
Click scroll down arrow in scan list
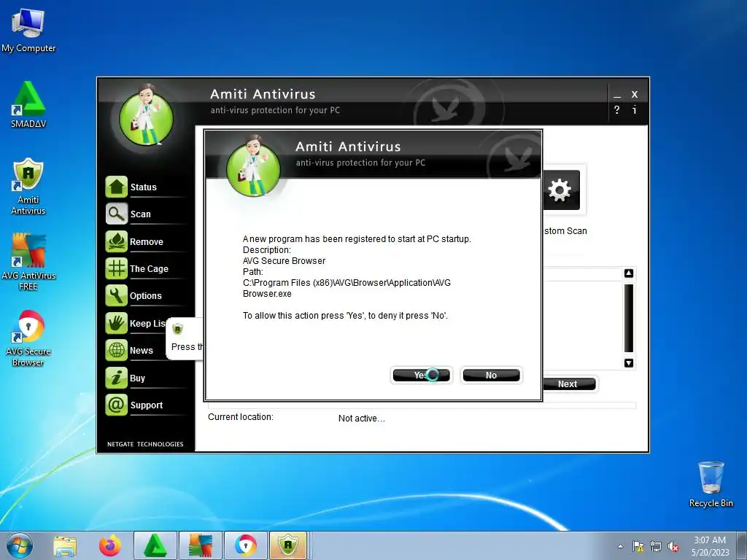[629, 363]
